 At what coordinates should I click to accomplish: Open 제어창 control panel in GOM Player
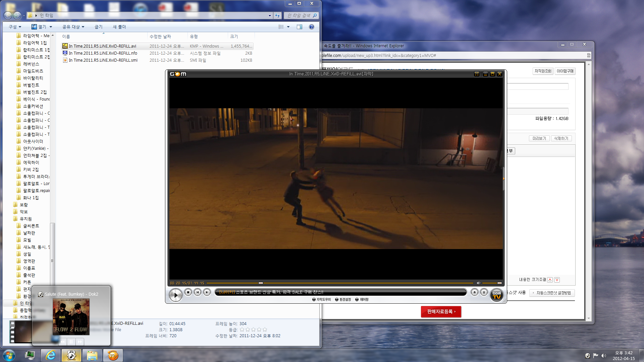(x=362, y=299)
